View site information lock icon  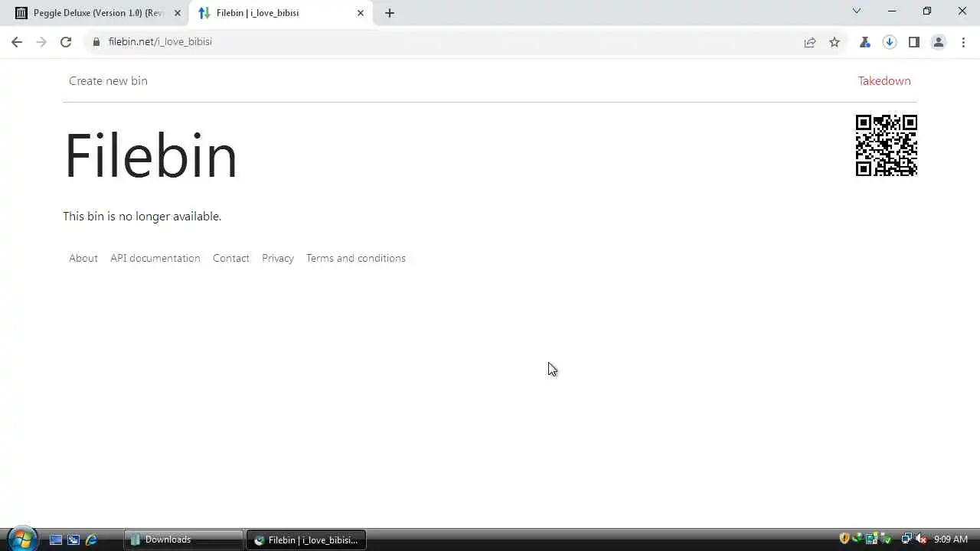(x=96, y=42)
